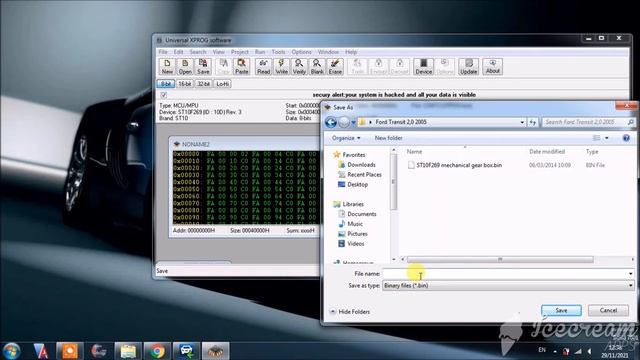The height and width of the screenshot is (360, 640).
Task: Select Downloads in Favorites
Action: (x=361, y=164)
